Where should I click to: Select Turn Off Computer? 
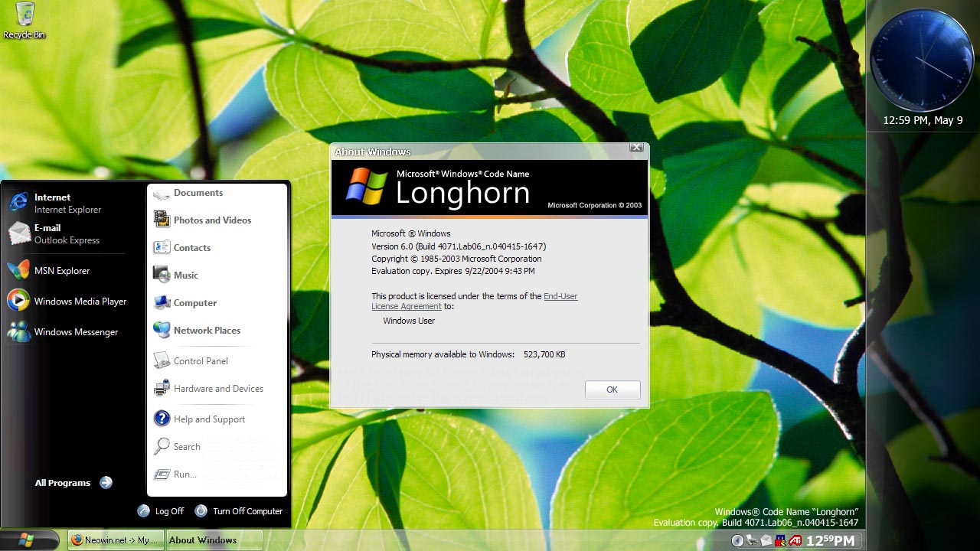[x=247, y=510]
